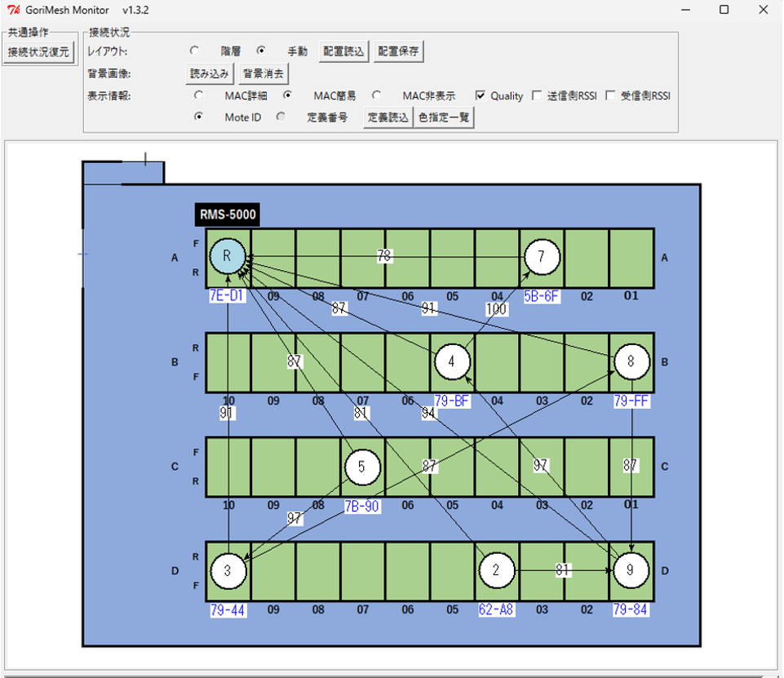784x678 pixels.
Task: Click the MAC label 79-FF
Action: tap(631, 401)
